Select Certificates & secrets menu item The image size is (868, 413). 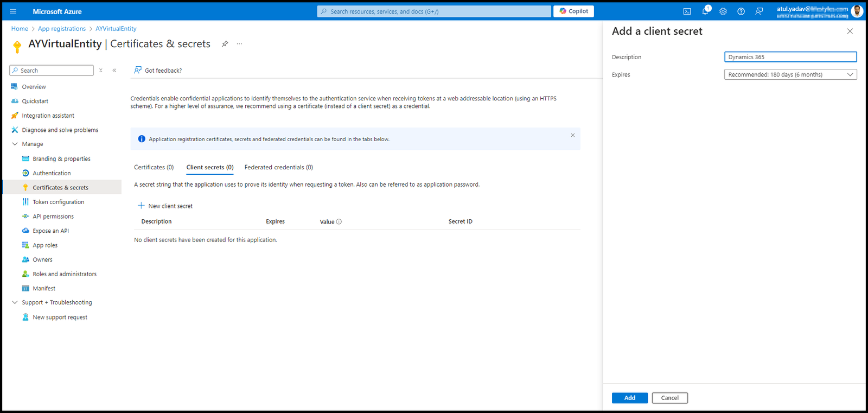pyautogui.click(x=62, y=187)
